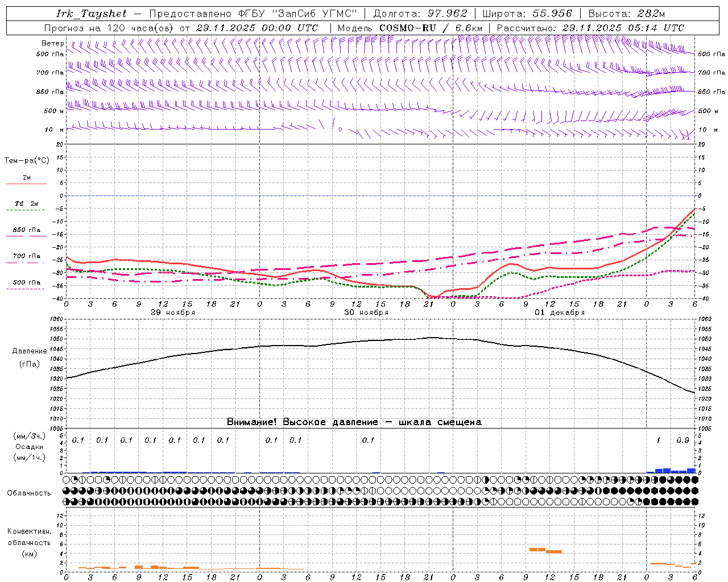Select the 850 гПа temperature legend entry
This screenshot has width=728, height=582.
pyautogui.click(x=26, y=231)
